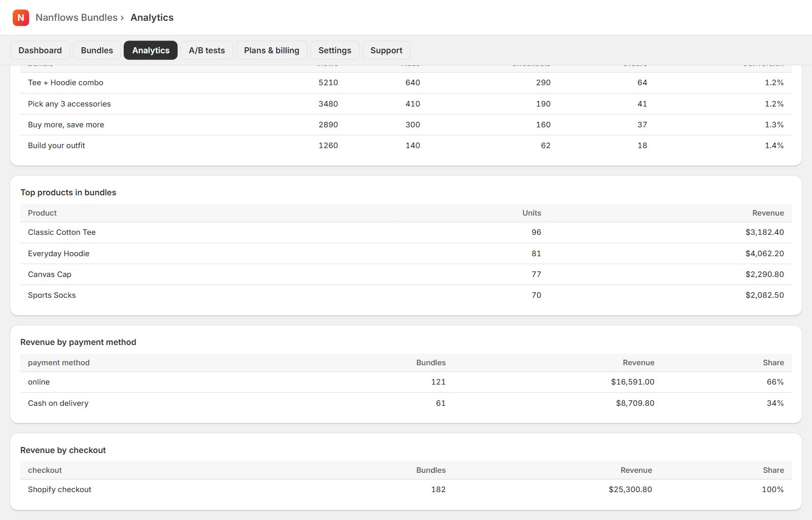Click the Canvas Cap product name

50,274
